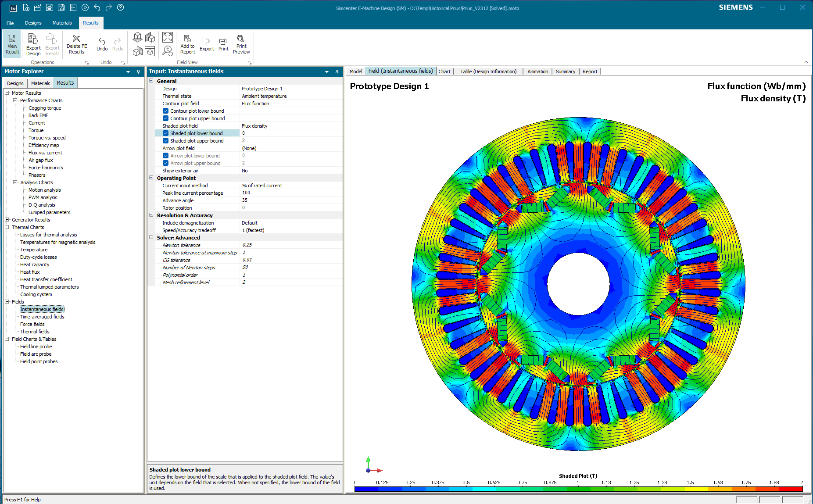Click the Delete FE Results icon

pos(76,44)
